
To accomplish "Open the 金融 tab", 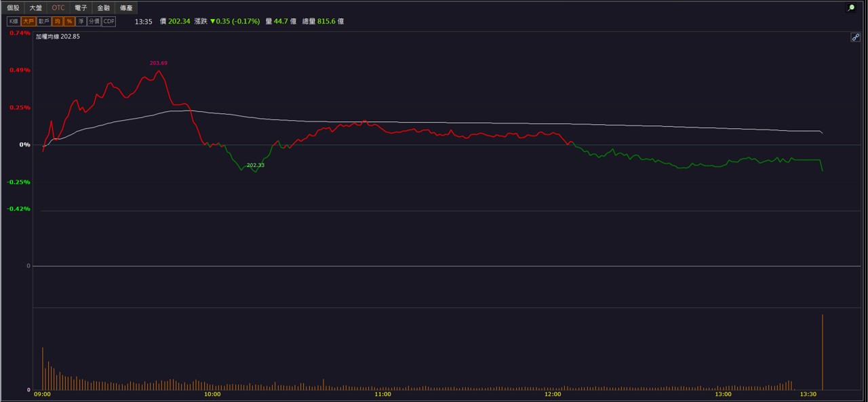I will pos(103,8).
